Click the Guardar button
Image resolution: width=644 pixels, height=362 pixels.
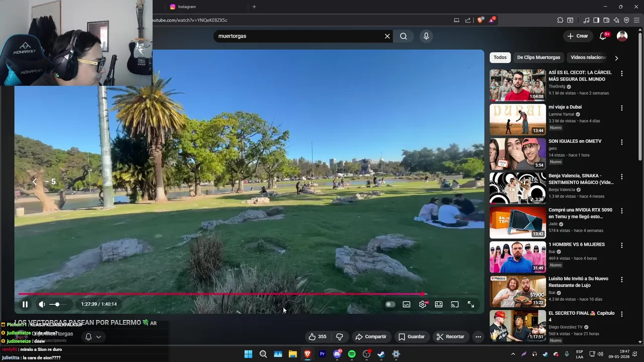click(412, 337)
